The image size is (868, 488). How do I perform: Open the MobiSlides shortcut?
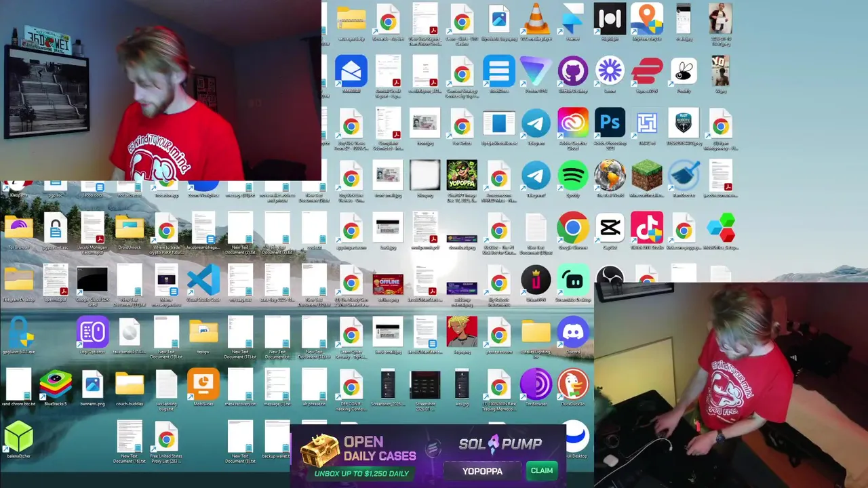(x=203, y=384)
